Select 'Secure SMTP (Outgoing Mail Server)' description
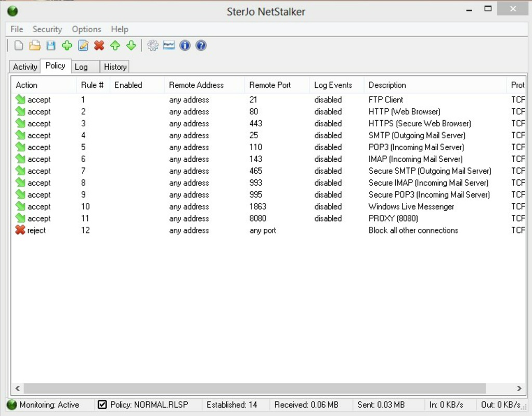The height and width of the screenshot is (416, 532). 430,171
